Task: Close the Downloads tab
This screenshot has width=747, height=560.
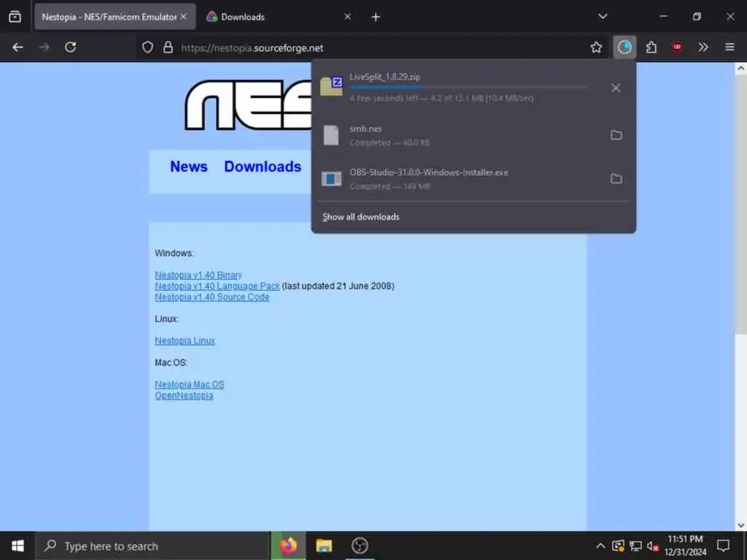Action: (x=347, y=17)
